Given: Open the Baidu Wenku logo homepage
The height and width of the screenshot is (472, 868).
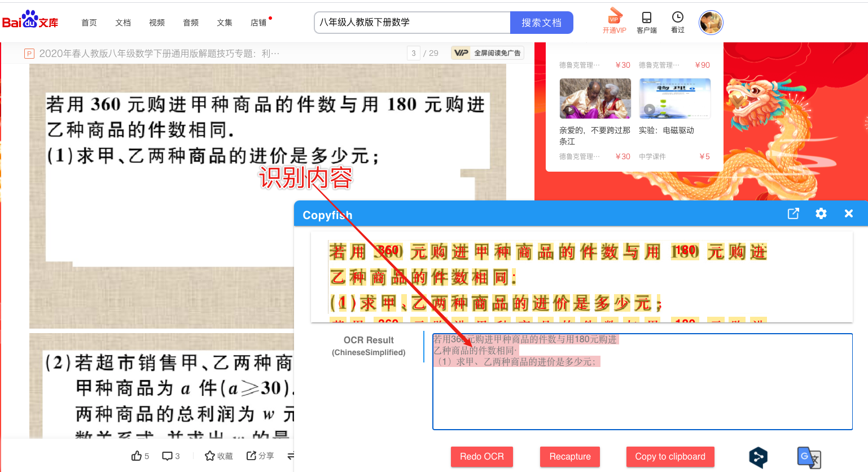Looking at the screenshot, I should pos(30,20).
